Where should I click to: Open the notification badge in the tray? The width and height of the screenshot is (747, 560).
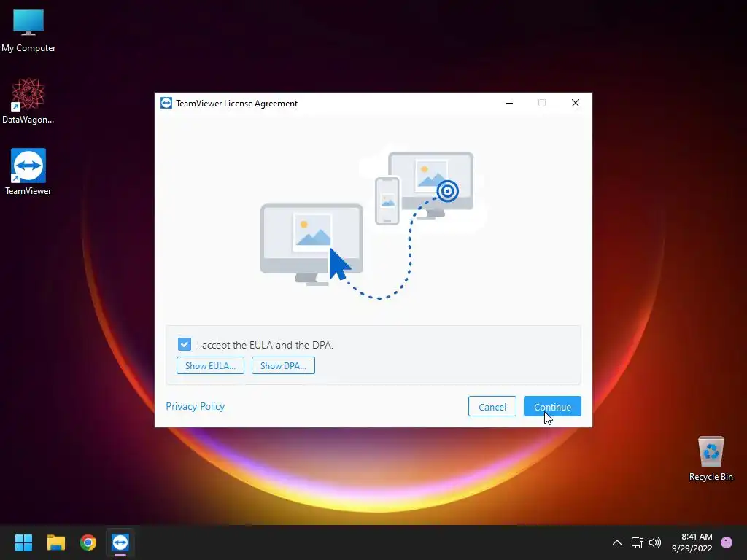[727, 542]
